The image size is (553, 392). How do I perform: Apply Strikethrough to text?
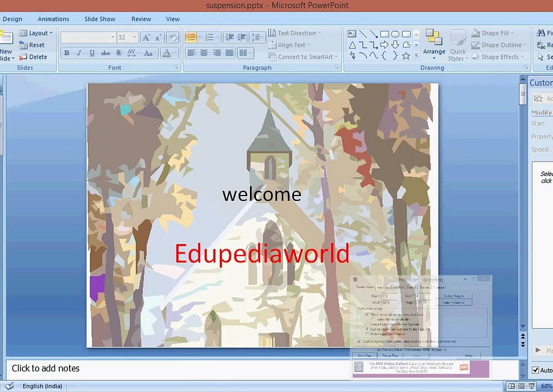[x=105, y=53]
